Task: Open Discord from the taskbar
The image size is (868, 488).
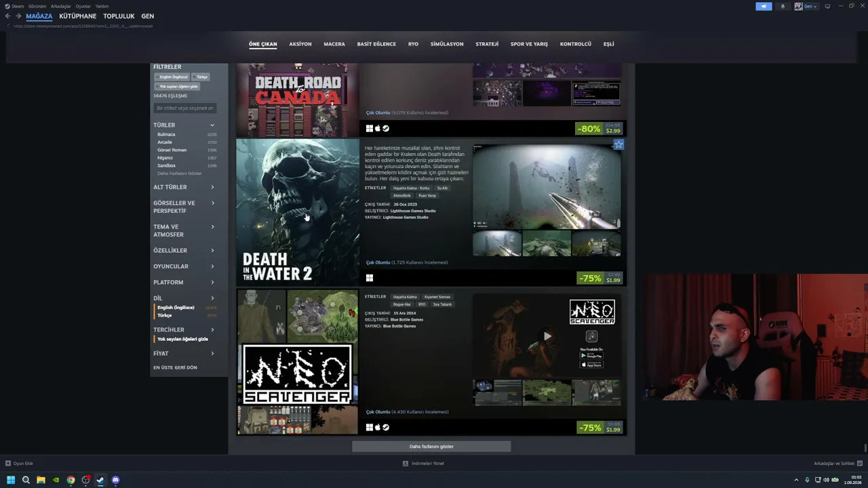Action: pyautogui.click(x=115, y=480)
